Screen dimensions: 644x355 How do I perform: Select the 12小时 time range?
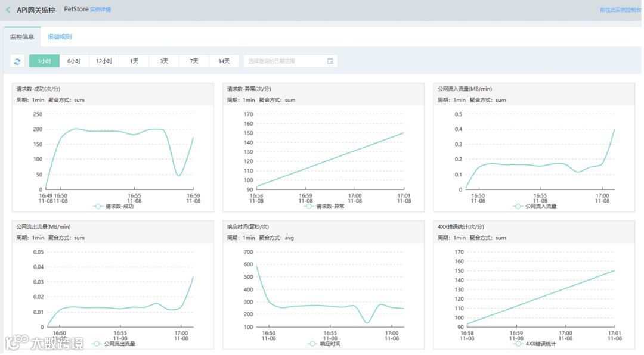click(104, 61)
